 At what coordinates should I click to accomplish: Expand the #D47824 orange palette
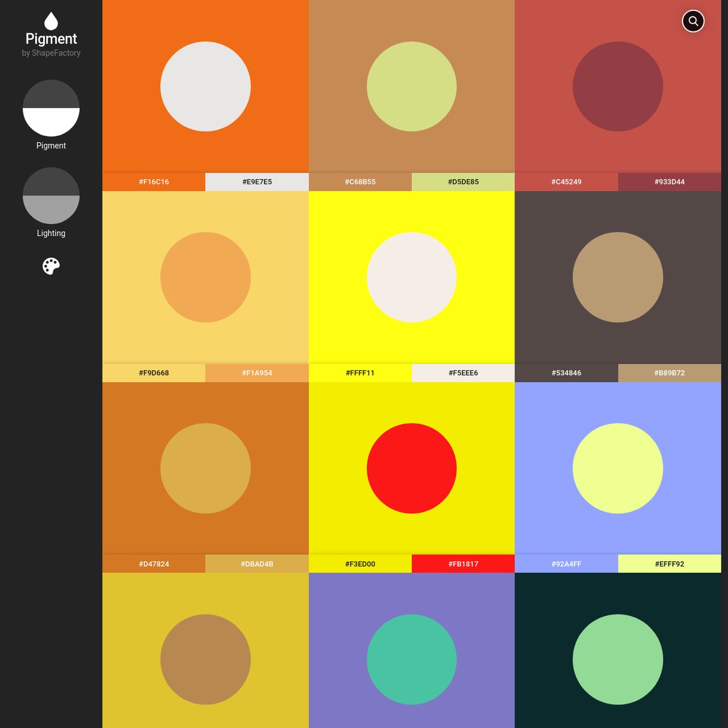(153, 564)
